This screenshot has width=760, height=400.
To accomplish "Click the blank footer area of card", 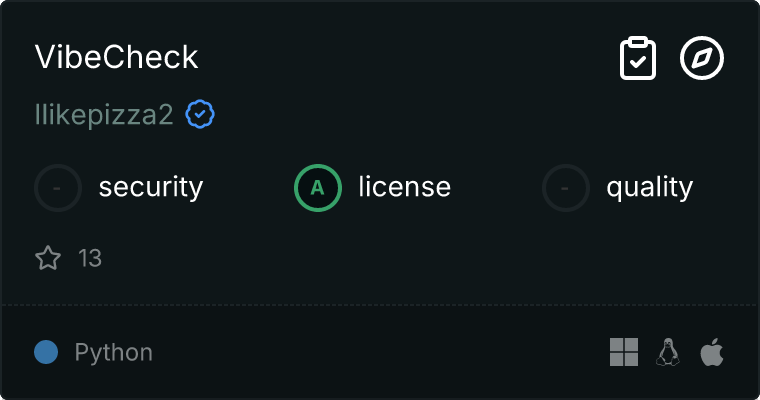I will point(378,352).
